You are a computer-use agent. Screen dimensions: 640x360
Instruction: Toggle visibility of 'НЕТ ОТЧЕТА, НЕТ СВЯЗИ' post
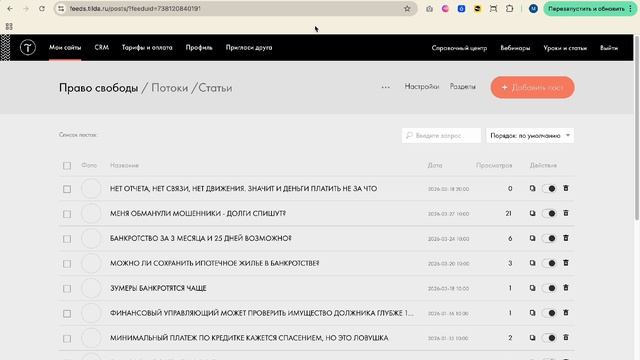tap(549, 189)
